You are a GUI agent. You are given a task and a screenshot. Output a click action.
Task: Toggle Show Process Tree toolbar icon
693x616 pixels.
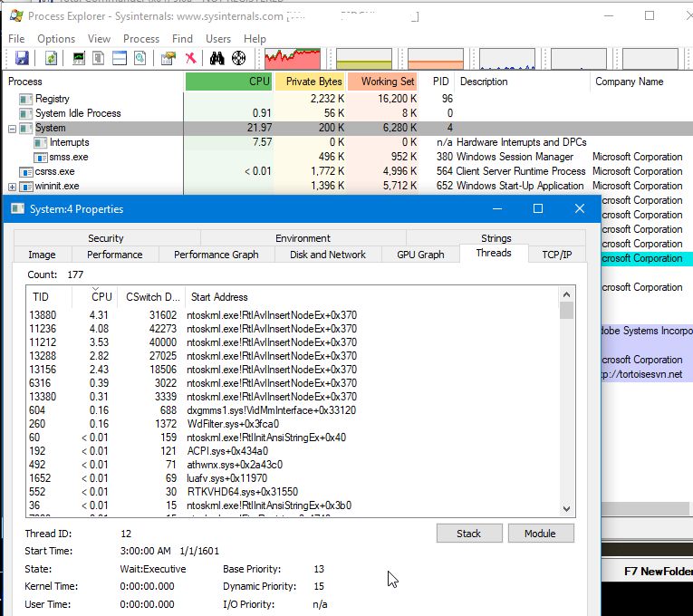[99, 58]
